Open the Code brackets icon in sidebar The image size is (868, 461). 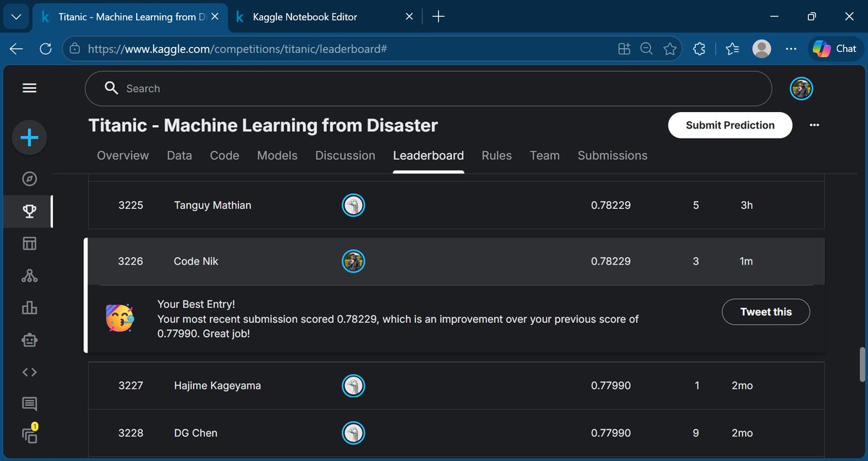coord(29,372)
